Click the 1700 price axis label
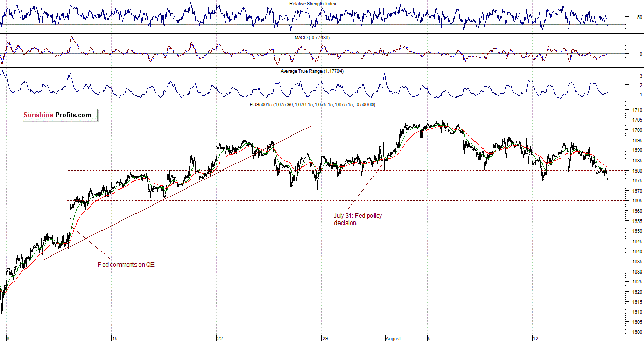Screen dimensions: 644x341 tap(637, 130)
